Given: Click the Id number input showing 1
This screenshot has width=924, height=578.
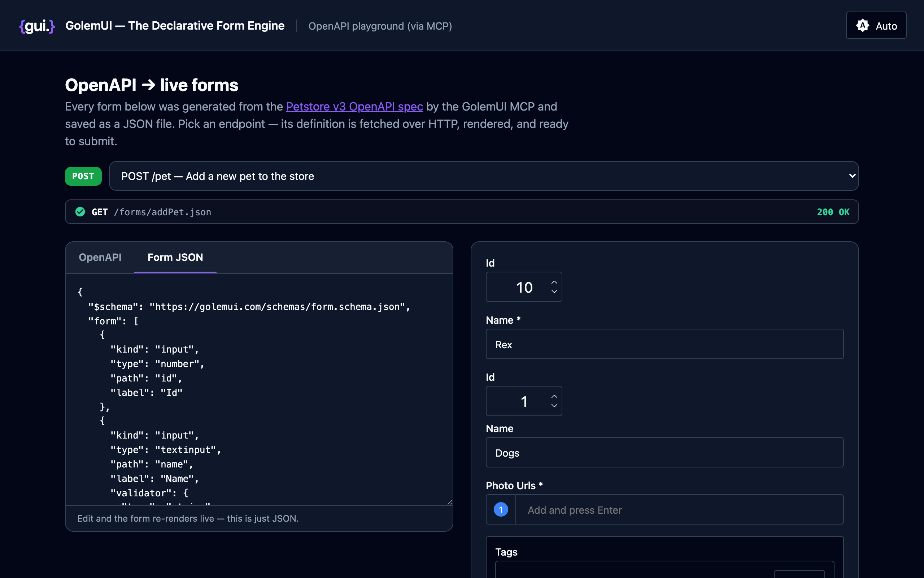Looking at the screenshot, I should 523,401.
